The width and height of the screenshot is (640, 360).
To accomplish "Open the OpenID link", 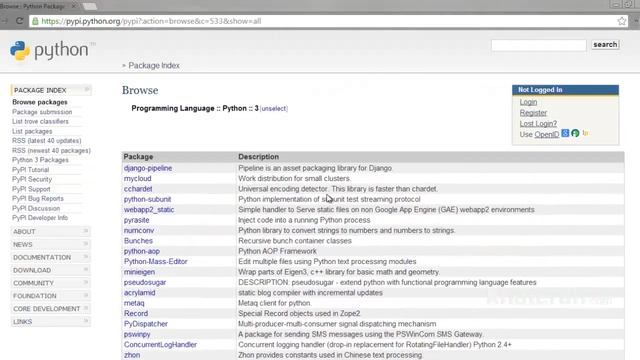I will (547, 134).
